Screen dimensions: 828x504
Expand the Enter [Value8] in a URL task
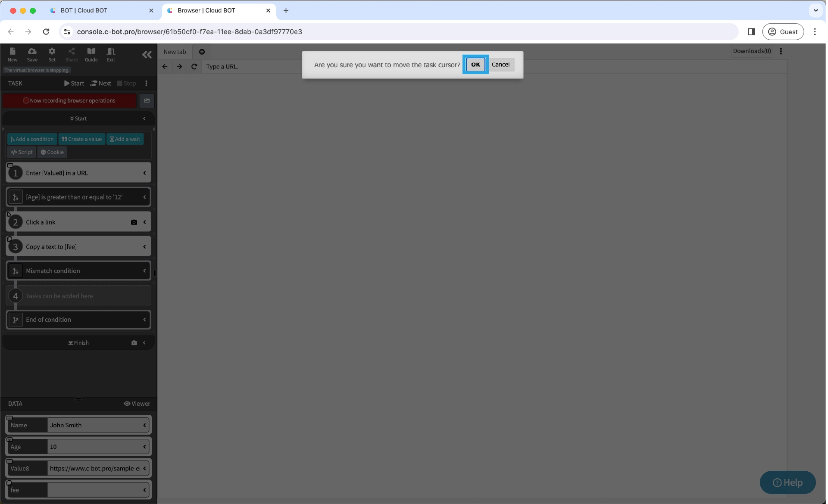click(144, 173)
